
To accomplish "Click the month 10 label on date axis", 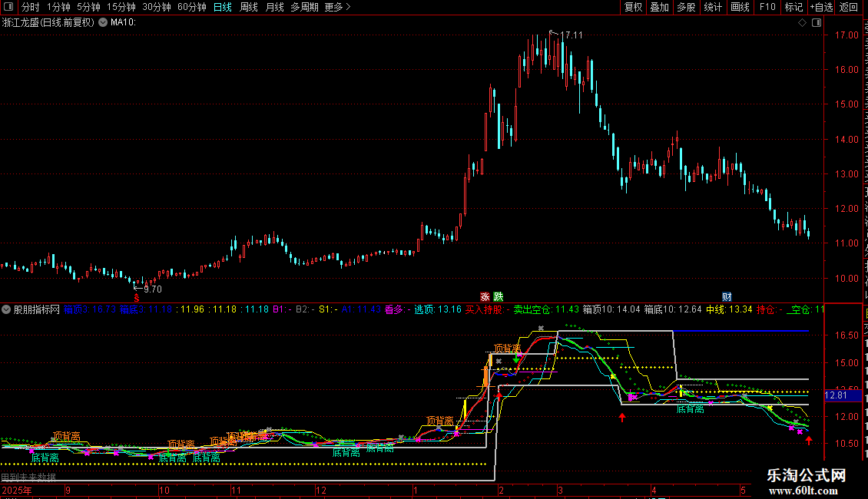I will (x=164, y=490).
